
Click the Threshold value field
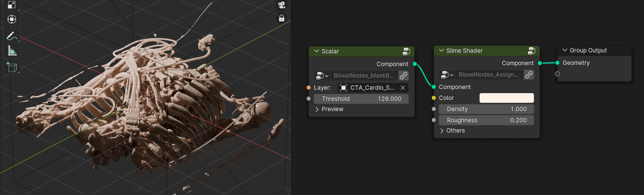click(x=361, y=99)
